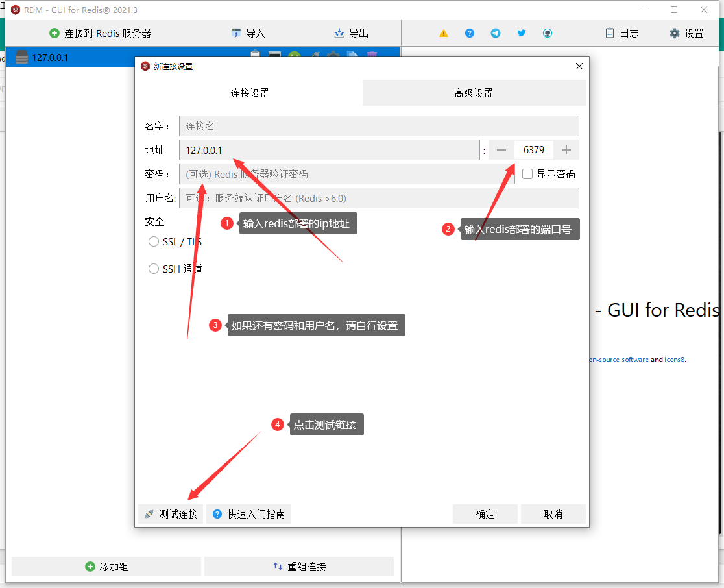Confirm the dialog with the 确定 button
Image resolution: width=724 pixels, height=588 pixels.
[485, 514]
